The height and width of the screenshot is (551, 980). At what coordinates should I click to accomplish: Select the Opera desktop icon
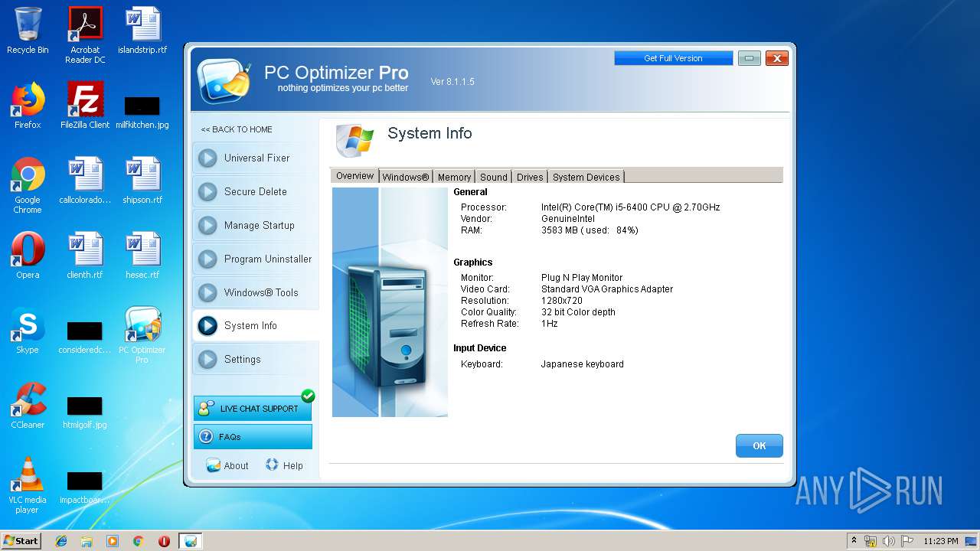[x=28, y=256]
